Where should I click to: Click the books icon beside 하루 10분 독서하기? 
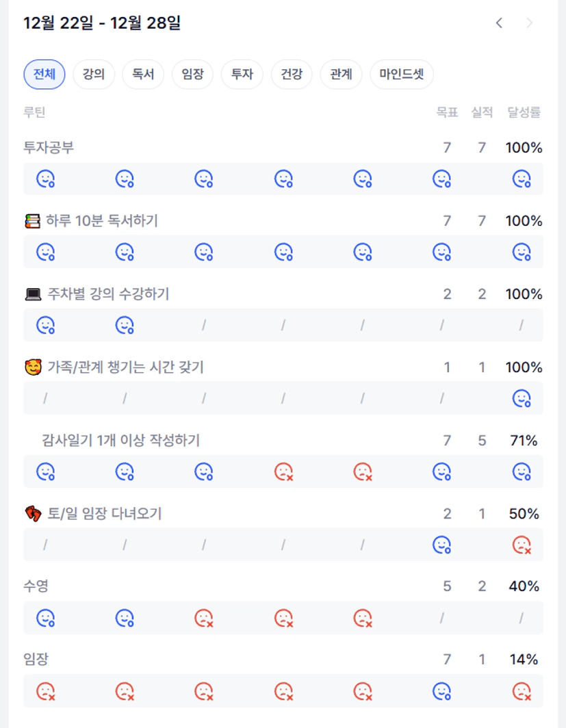coord(32,221)
